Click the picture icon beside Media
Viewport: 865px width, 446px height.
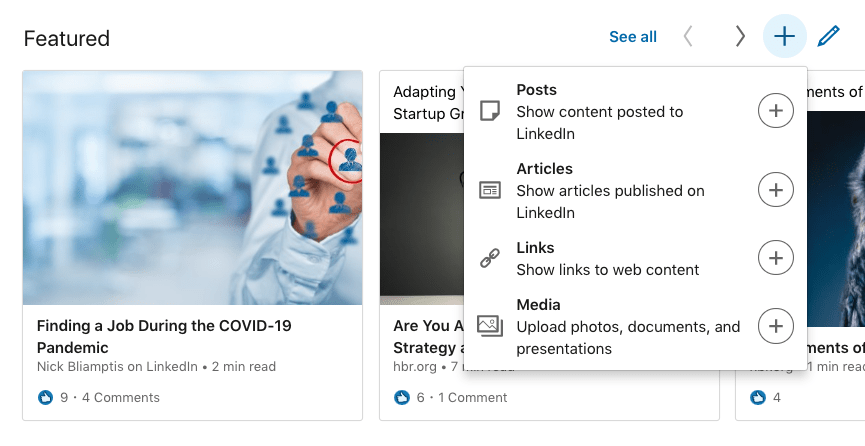pos(490,326)
